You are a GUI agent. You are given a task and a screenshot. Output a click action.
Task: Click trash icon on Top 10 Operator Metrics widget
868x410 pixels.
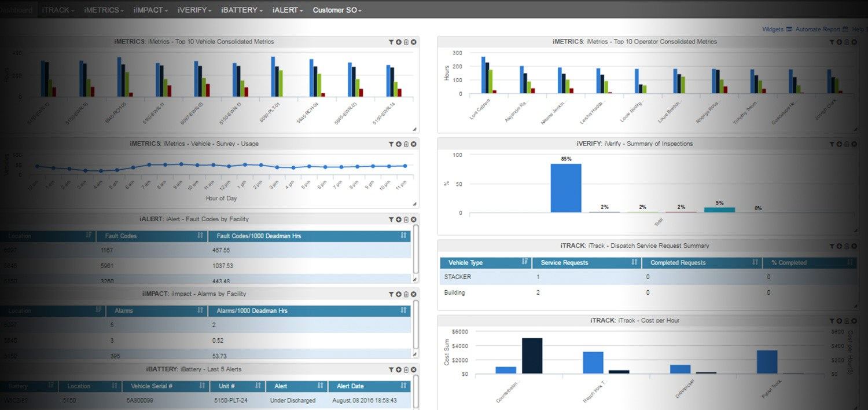[x=847, y=42]
